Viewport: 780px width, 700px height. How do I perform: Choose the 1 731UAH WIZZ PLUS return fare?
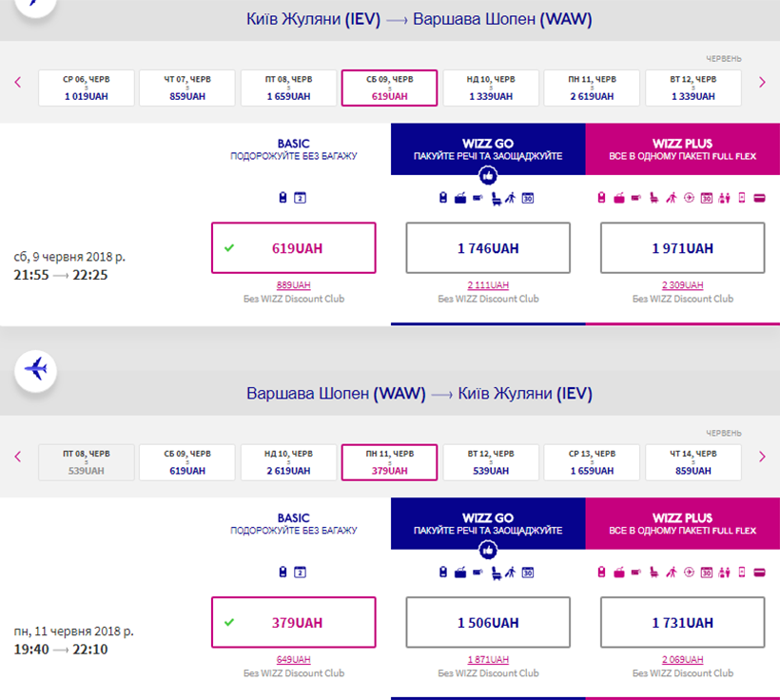point(682,623)
